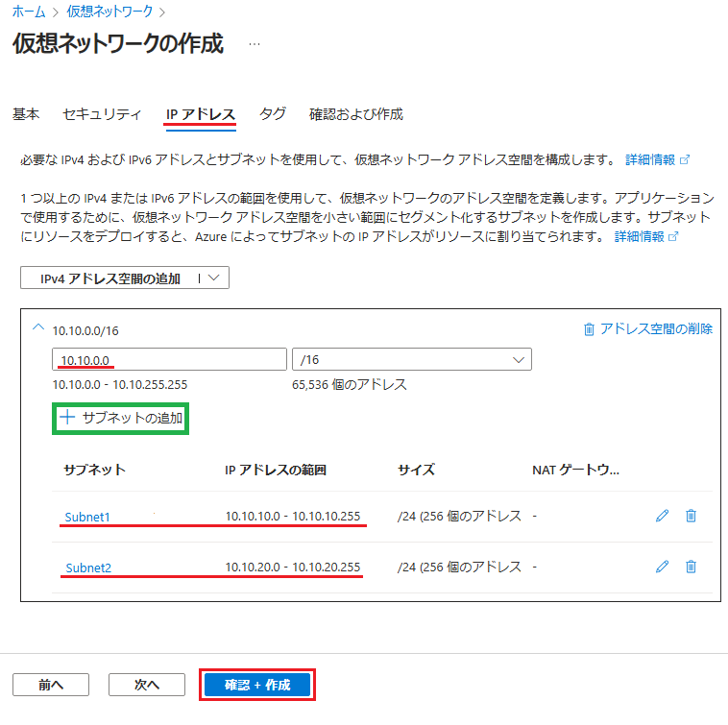
Task: Click the 10.10.0.0 address input field
Action: click(x=169, y=360)
